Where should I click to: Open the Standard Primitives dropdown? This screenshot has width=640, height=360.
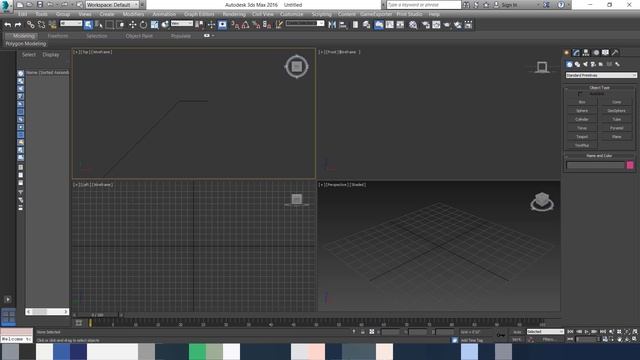point(601,75)
